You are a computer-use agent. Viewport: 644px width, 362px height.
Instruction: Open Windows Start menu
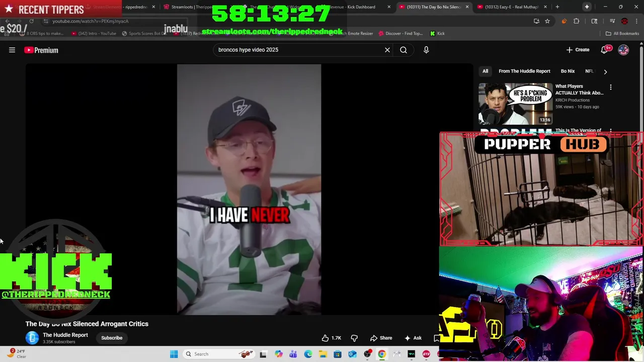[x=174, y=354]
